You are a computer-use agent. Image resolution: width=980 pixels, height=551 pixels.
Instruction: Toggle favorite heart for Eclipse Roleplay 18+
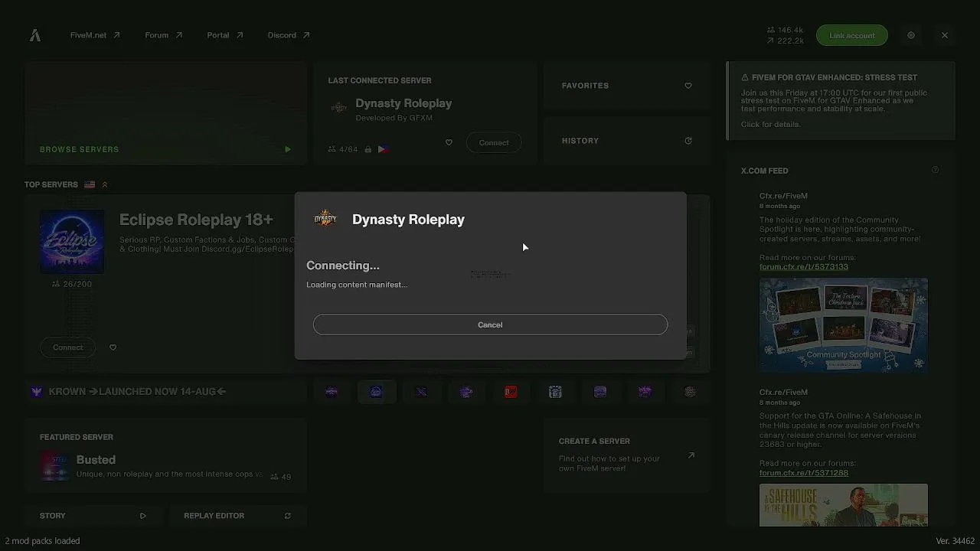[113, 347]
